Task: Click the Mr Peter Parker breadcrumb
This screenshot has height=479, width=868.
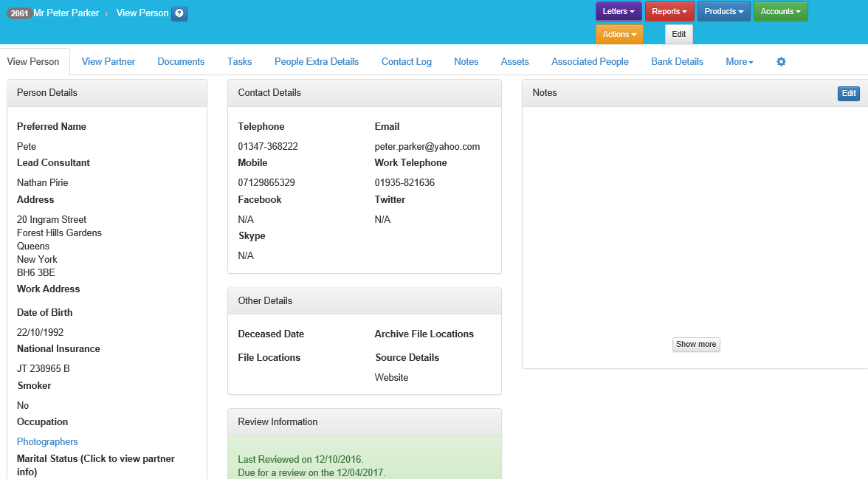Action: [x=66, y=13]
